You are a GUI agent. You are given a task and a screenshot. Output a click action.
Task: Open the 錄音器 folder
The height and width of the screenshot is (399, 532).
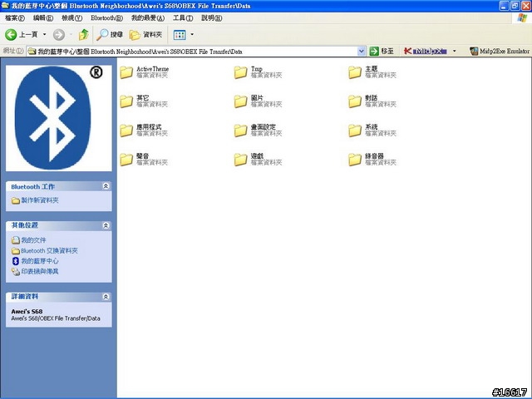(x=372, y=160)
